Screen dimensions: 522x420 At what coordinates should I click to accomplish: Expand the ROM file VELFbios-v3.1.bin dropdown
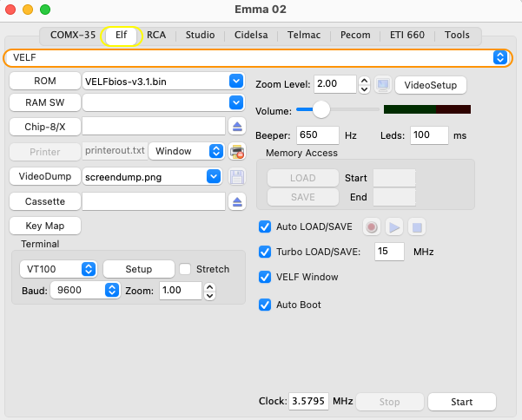(235, 81)
